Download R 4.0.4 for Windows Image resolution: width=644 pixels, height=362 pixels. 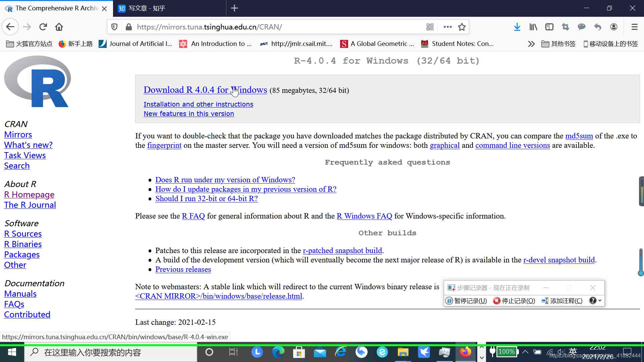(x=205, y=90)
